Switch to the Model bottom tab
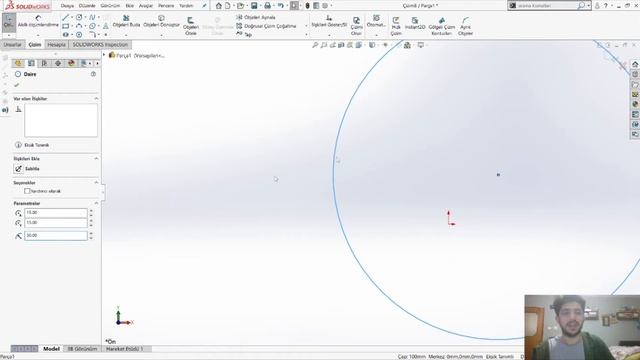640x360 pixels. click(x=51, y=349)
